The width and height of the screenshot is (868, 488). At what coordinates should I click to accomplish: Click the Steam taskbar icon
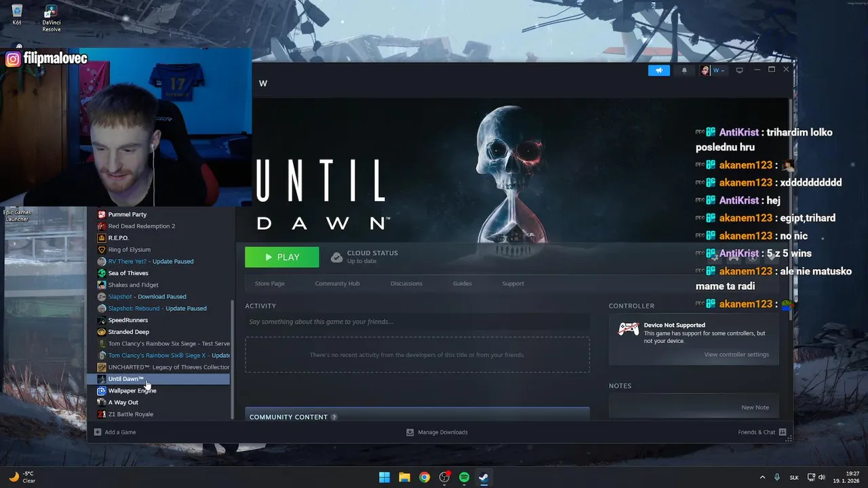[484, 477]
